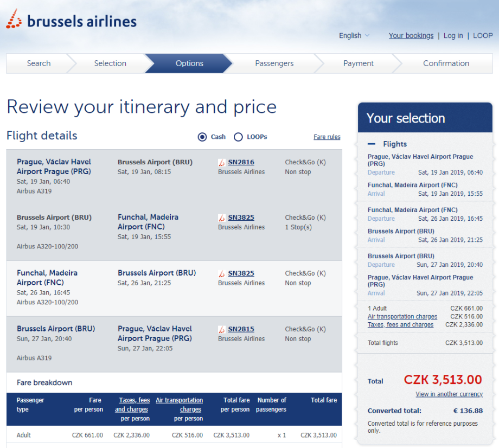Click View in another currency link
Image resolution: width=499 pixels, height=448 pixels.
click(449, 394)
